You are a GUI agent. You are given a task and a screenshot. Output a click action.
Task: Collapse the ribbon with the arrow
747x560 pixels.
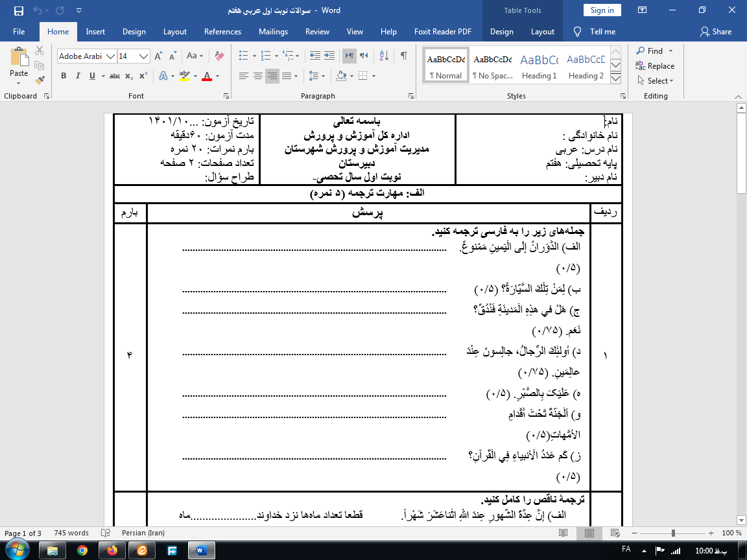coord(738,96)
